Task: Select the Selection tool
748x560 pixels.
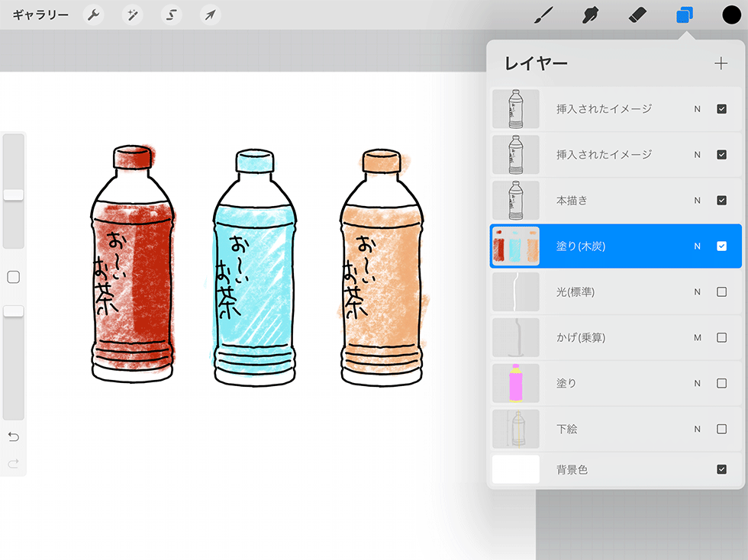Action: tap(171, 14)
